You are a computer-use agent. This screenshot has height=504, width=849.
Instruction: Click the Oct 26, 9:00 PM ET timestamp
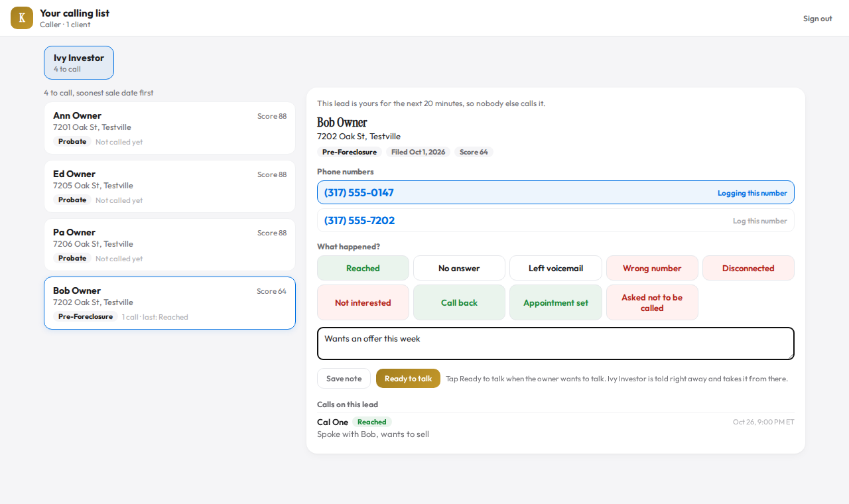pyautogui.click(x=763, y=422)
